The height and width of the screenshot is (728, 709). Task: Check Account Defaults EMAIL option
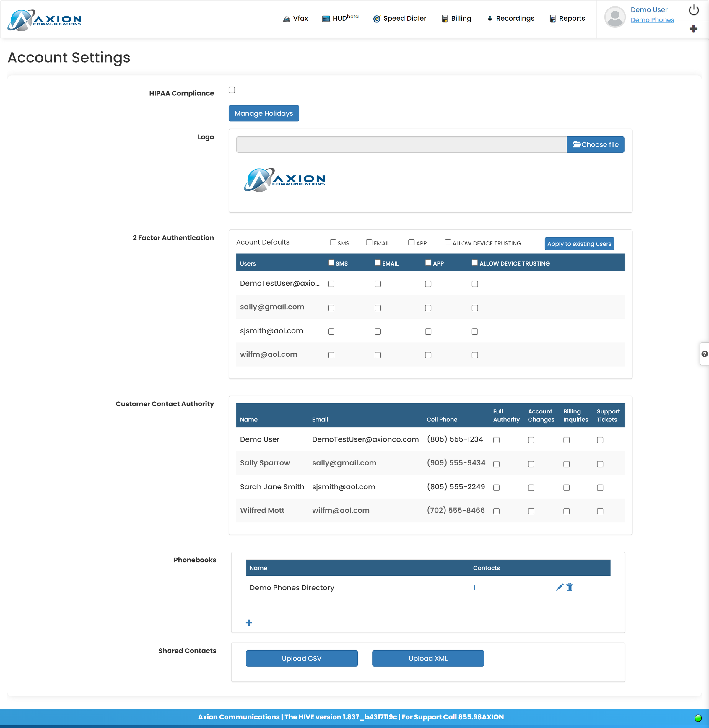coord(369,242)
